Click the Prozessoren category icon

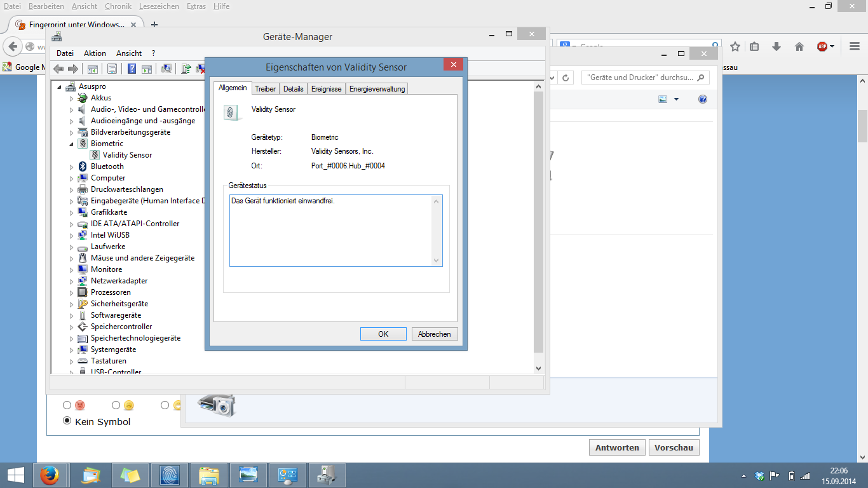83,292
